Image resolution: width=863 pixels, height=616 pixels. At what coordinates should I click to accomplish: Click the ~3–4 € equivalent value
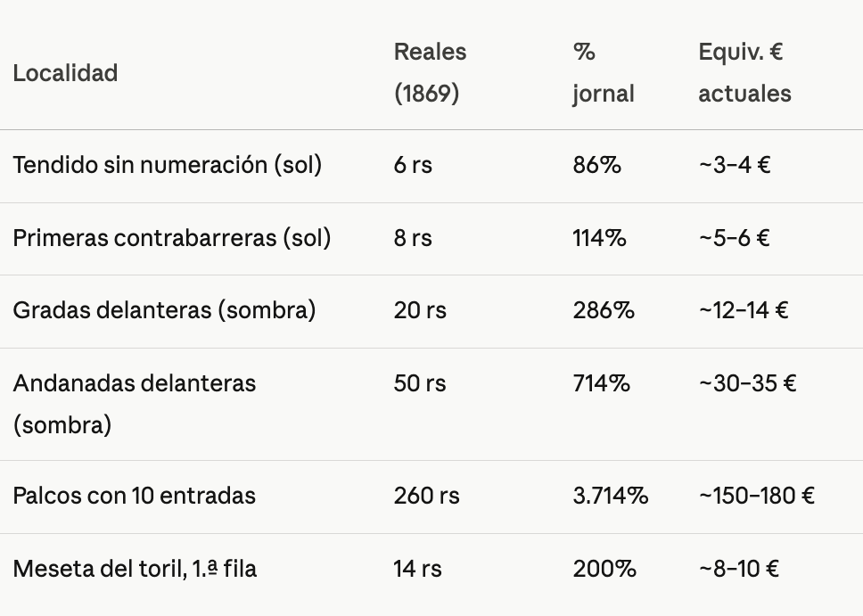[x=735, y=165]
